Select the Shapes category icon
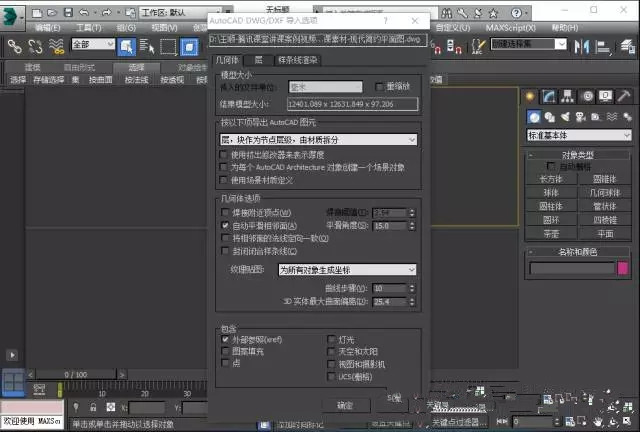Image resolution: width=640 pixels, height=432 pixels. click(x=549, y=118)
